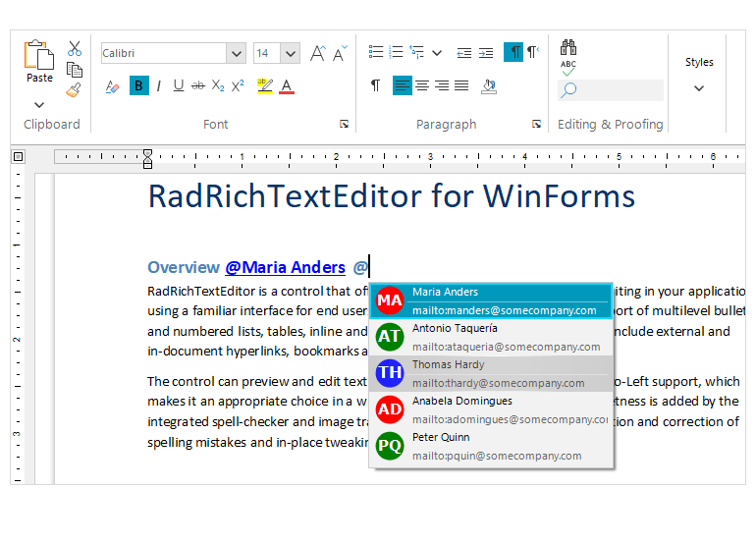Screen dimensions: 756x544
Task: Set right-to-left text direction
Action: point(533,52)
